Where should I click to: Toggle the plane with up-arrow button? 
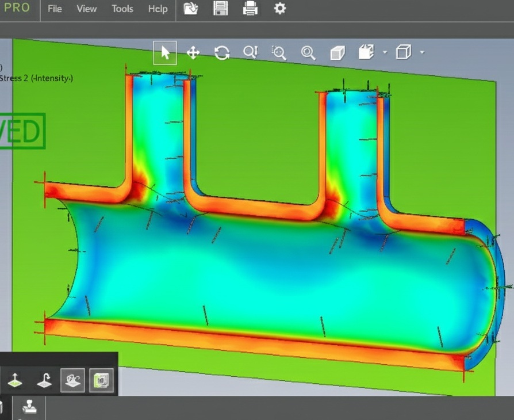15,380
